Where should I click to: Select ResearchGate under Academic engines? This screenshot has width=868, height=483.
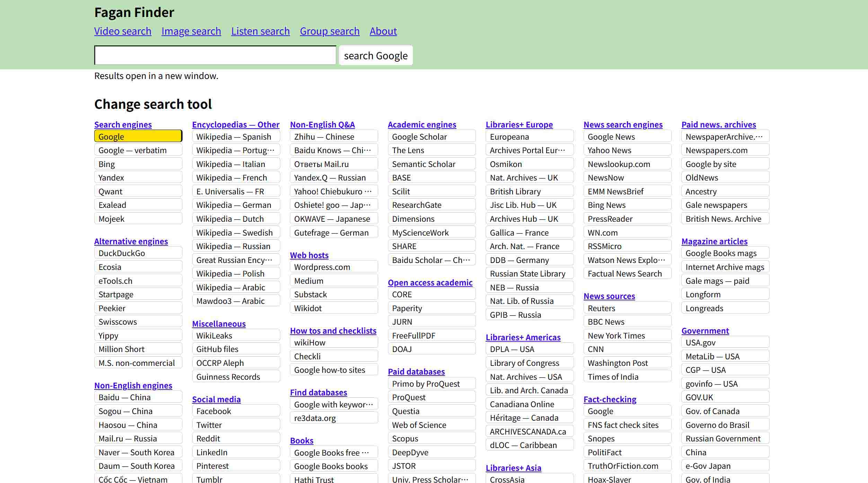[x=432, y=205]
